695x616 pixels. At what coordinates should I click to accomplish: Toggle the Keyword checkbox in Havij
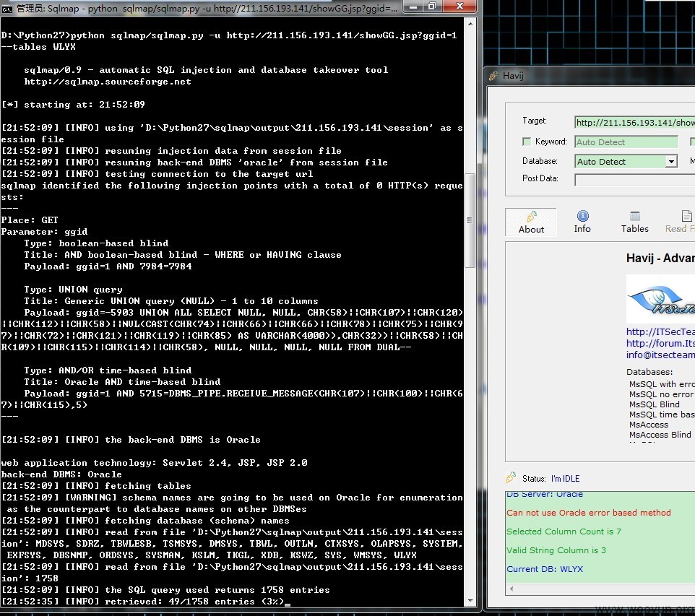526,142
